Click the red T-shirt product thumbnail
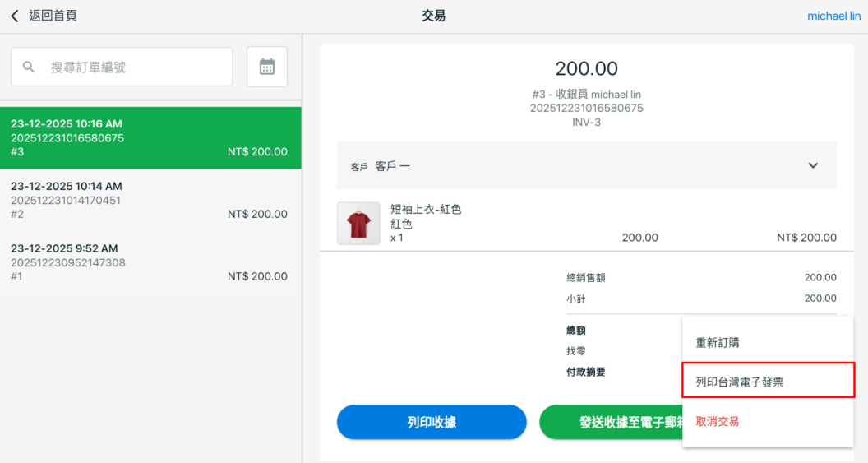The height and width of the screenshot is (463, 868). coord(358,224)
